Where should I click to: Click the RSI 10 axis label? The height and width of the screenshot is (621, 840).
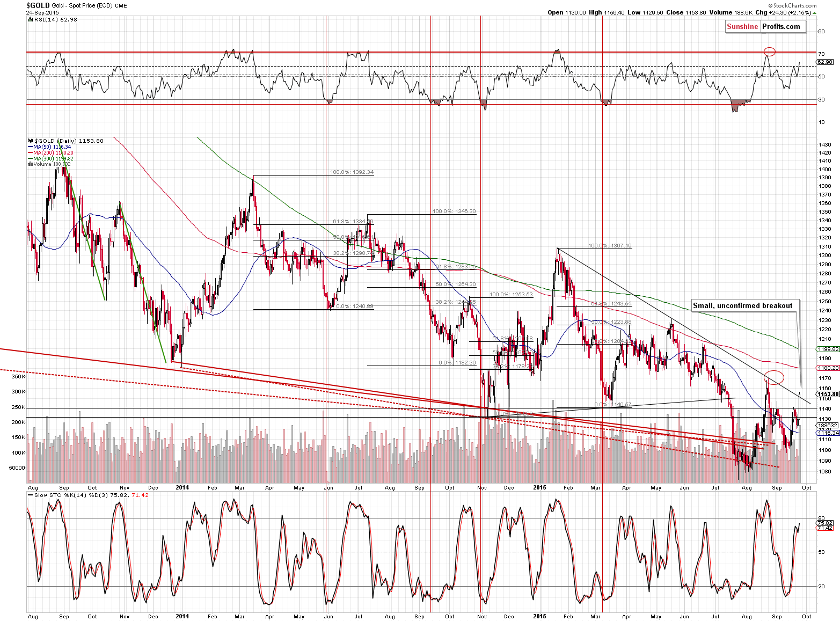821,122
